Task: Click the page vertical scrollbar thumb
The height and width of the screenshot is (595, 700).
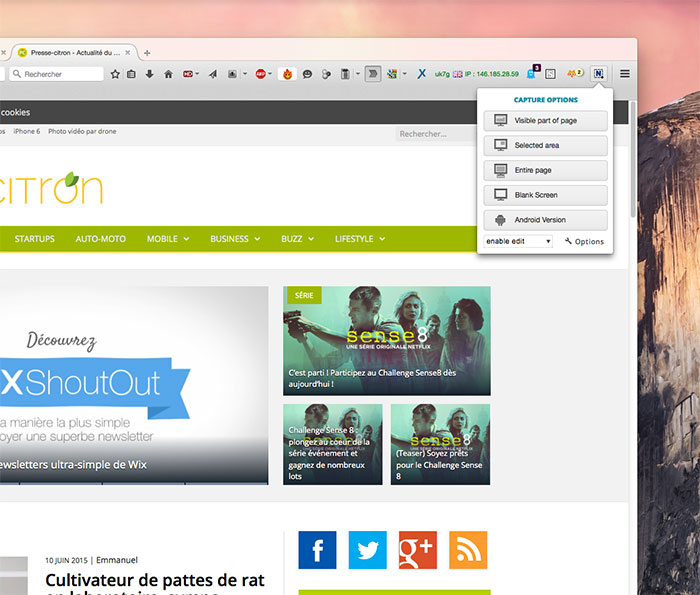Action: [x=633, y=160]
